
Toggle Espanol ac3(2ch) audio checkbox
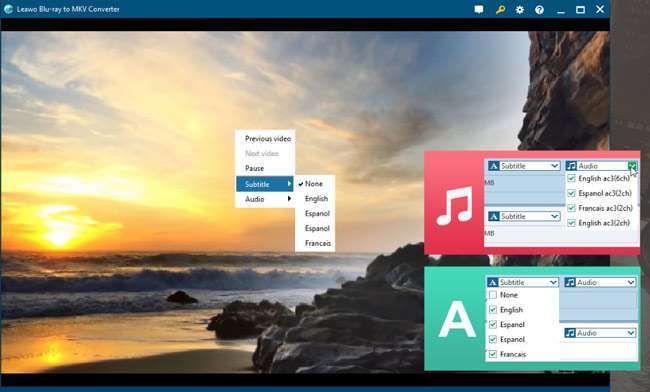coord(572,193)
